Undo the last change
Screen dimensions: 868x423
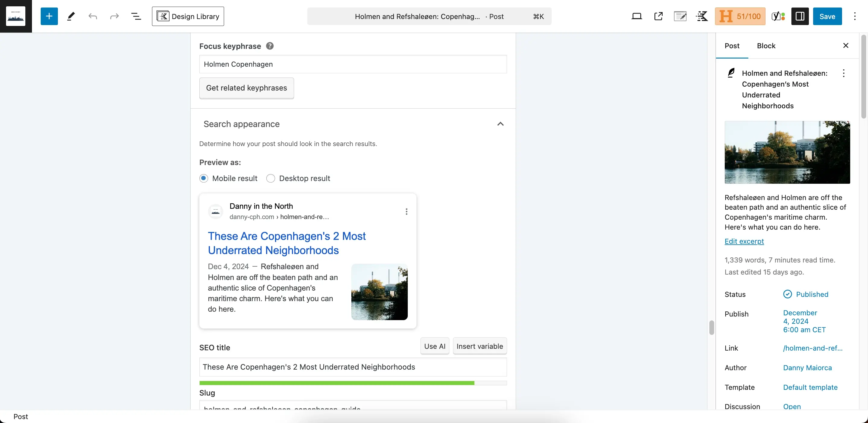pos(93,16)
